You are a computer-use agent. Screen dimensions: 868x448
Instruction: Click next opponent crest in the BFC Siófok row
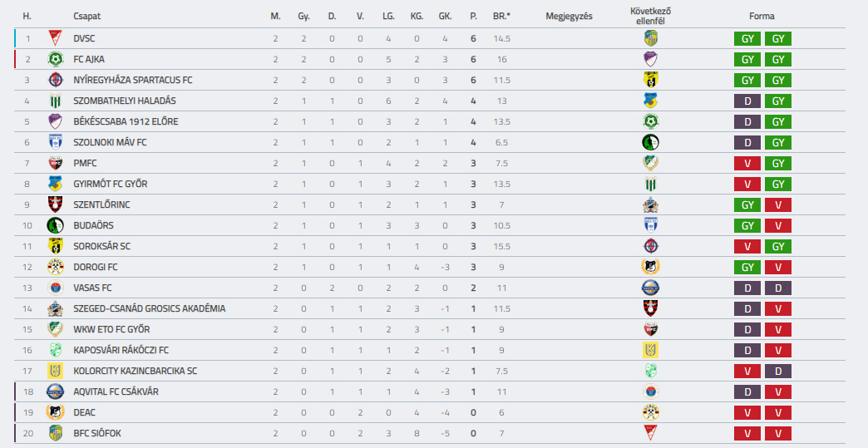[x=650, y=433]
